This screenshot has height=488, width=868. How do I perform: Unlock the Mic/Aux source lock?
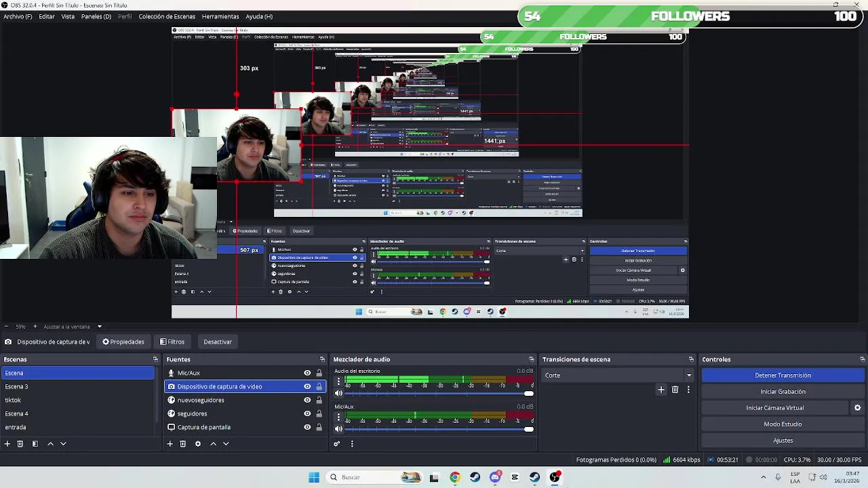[319, 373]
